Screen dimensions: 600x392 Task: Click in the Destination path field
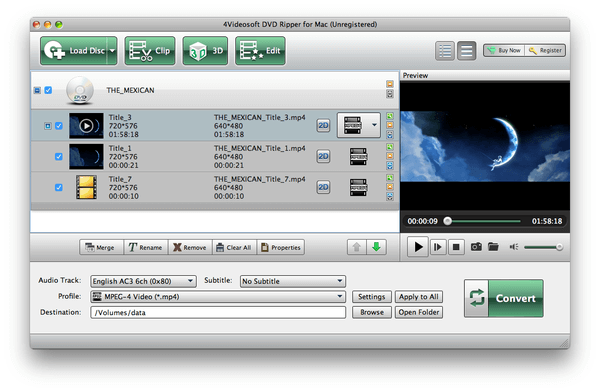[218, 312]
